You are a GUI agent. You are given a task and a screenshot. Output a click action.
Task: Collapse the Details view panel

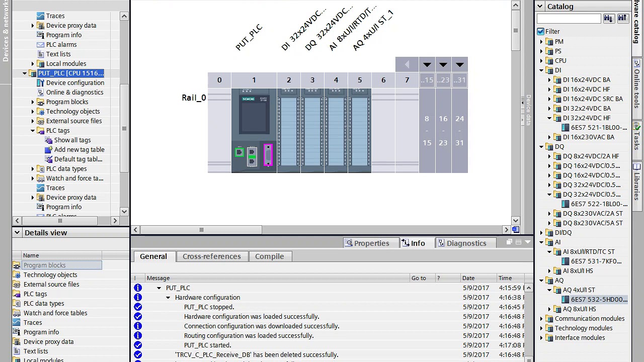[x=17, y=232]
